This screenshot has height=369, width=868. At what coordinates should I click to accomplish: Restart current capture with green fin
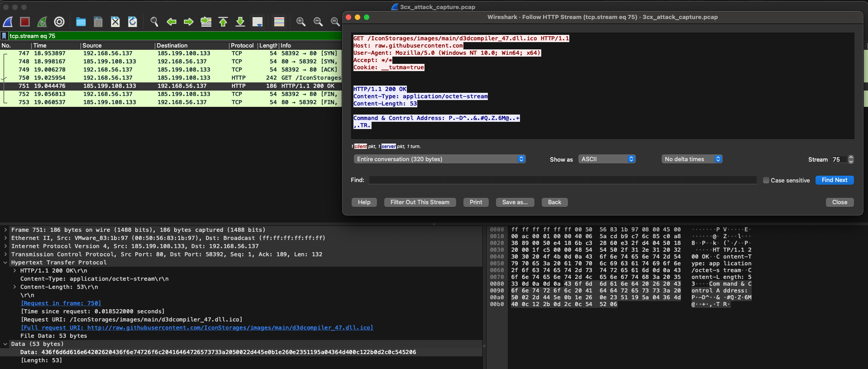point(42,22)
